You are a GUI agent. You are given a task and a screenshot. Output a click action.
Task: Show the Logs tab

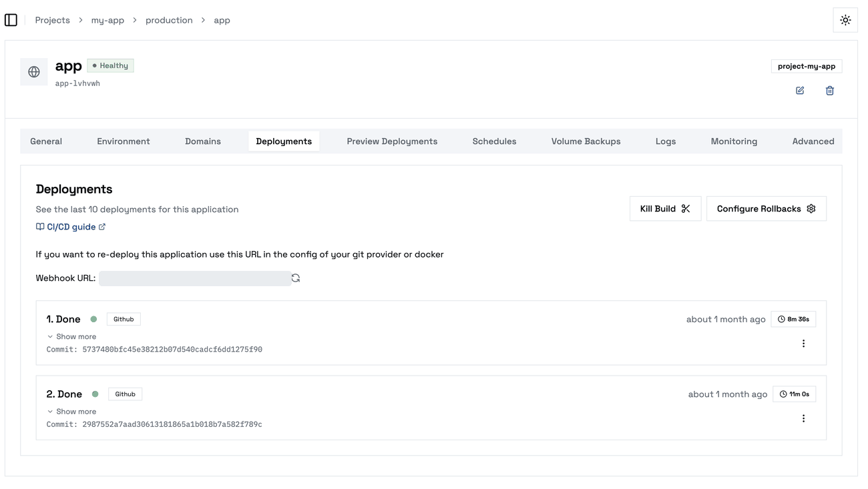pyautogui.click(x=666, y=141)
